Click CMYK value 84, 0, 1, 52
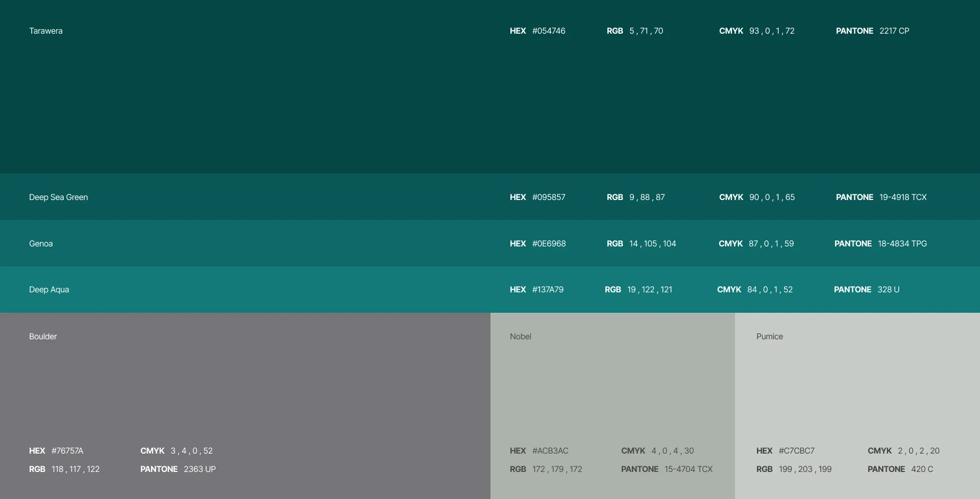 (x=770, y=289)
